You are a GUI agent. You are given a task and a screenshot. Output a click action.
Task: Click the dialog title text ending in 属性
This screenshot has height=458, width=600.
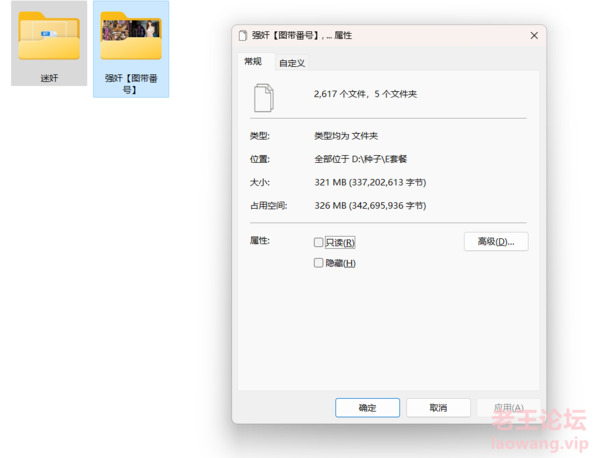click(x=302, y=36)
